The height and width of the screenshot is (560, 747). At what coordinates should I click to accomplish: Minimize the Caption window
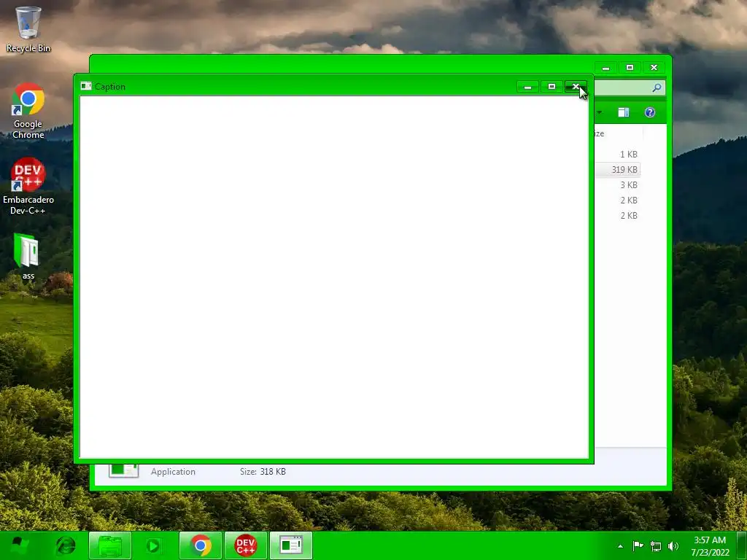[527, 87]
